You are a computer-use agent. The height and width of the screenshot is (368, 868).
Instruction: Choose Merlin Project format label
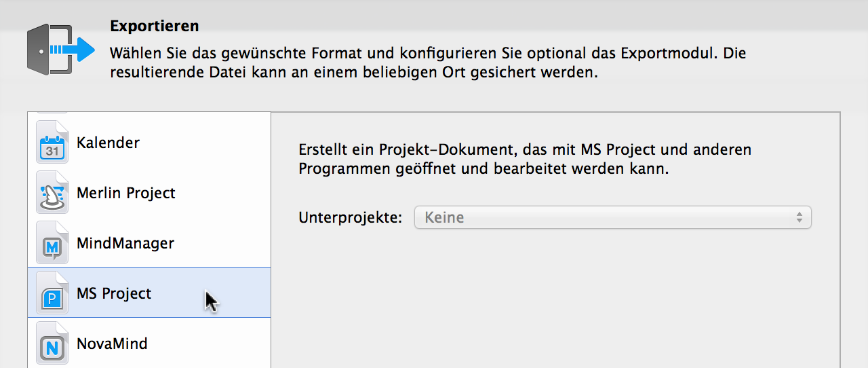(126, 193)
